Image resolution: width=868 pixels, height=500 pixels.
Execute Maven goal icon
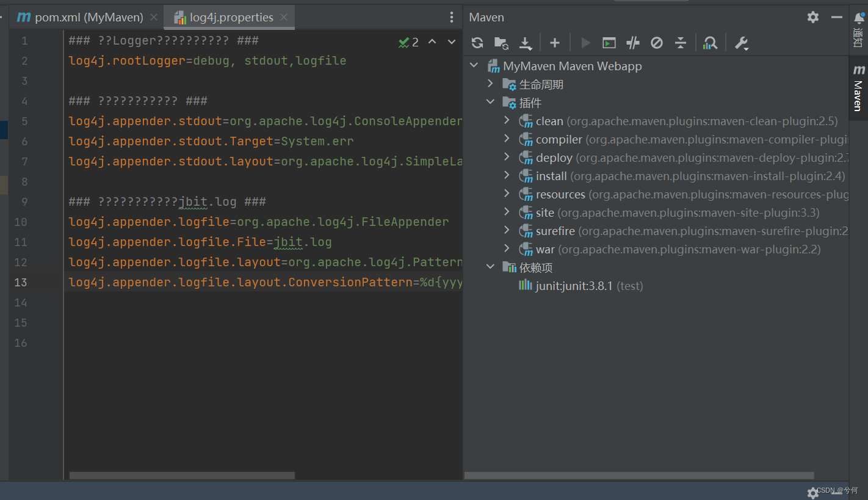(x=609, y=43)
